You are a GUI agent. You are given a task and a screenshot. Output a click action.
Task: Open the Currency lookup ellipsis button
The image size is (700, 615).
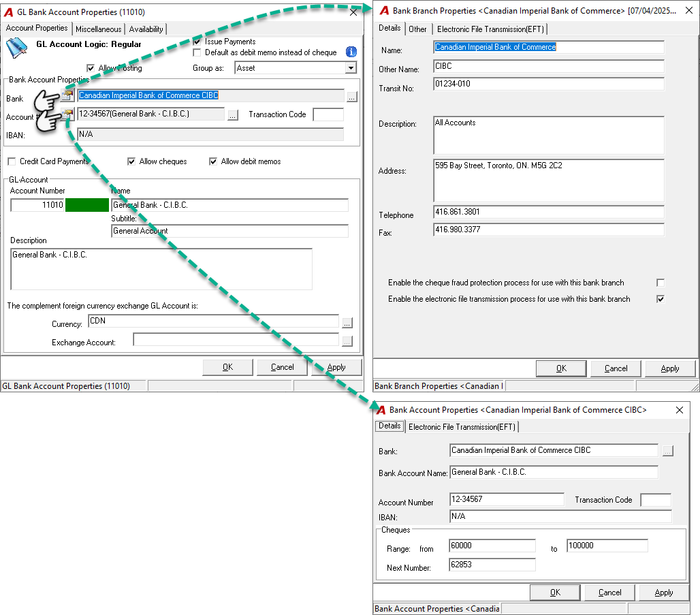pos(347,323)
